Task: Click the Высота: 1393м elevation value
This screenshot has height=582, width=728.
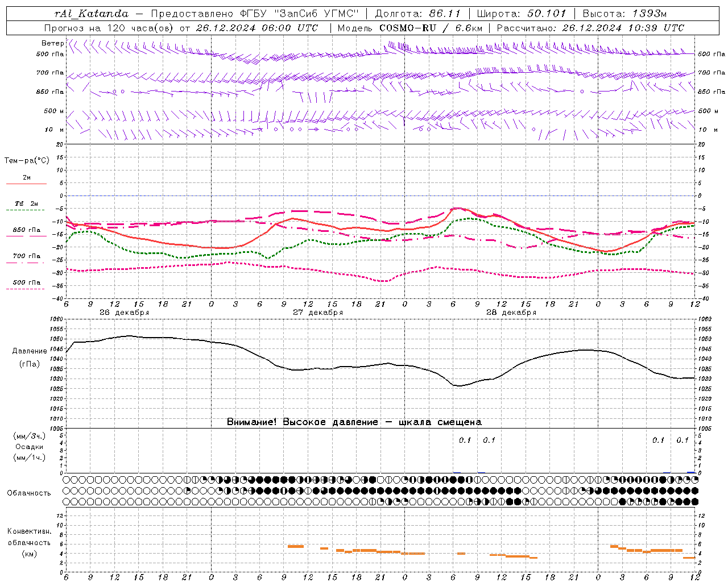Action: [x=624, y=14]
